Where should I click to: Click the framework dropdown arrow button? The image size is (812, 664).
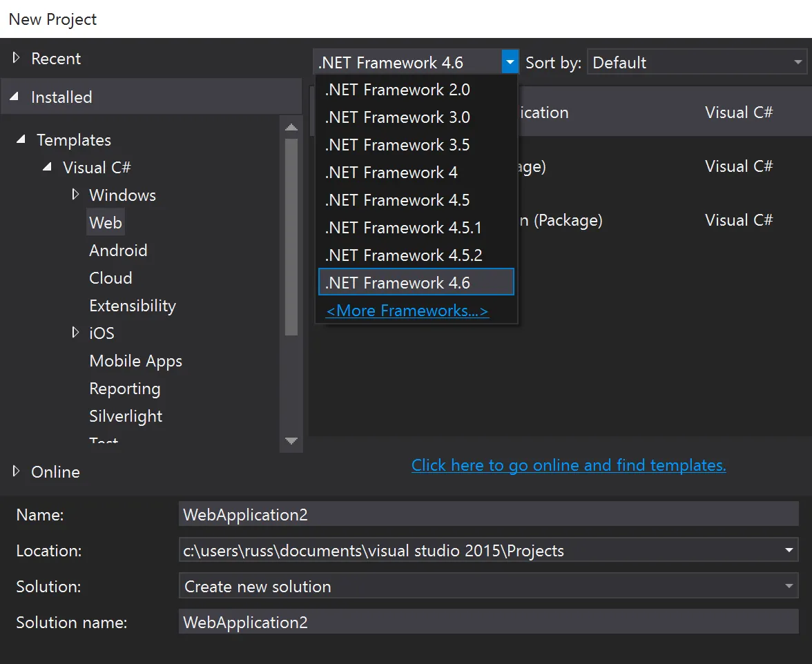pos(510,63)
